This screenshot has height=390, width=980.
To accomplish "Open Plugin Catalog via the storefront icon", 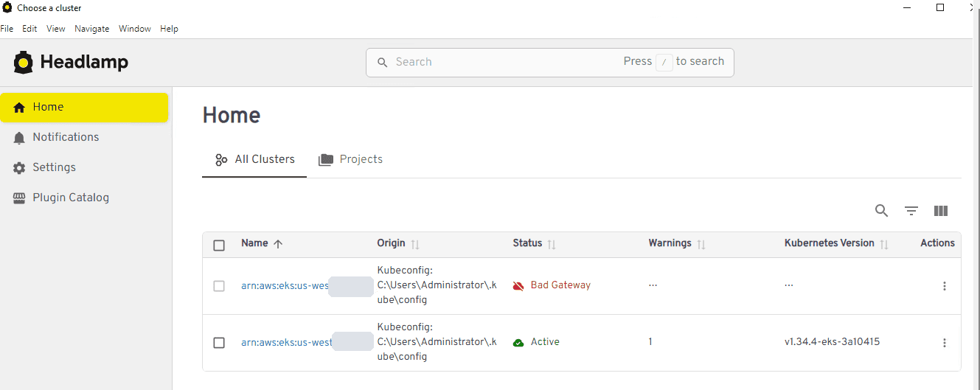I will (x=19, y=198).
